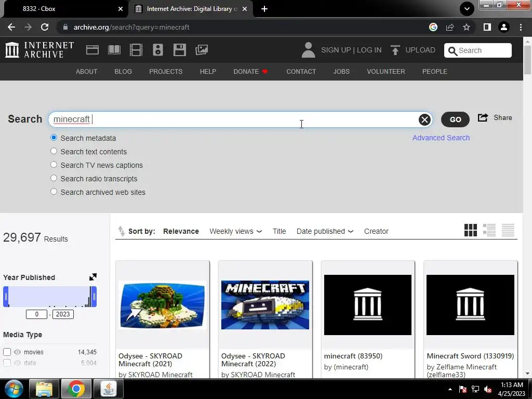Clear the minecraft search query
This screenshot has width=532, height=399.
(424, 119)
